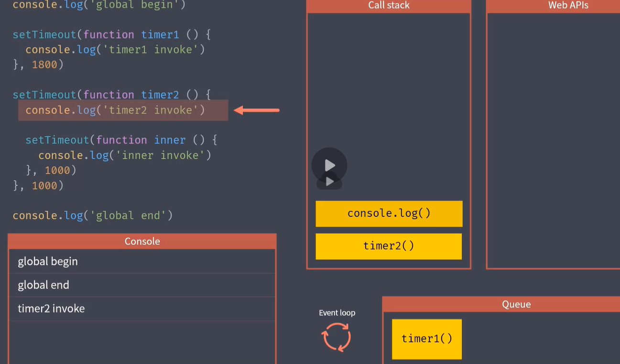Select the timer2() block in Call stack
This screenshot has width=620, height=364.
point(389,246)
